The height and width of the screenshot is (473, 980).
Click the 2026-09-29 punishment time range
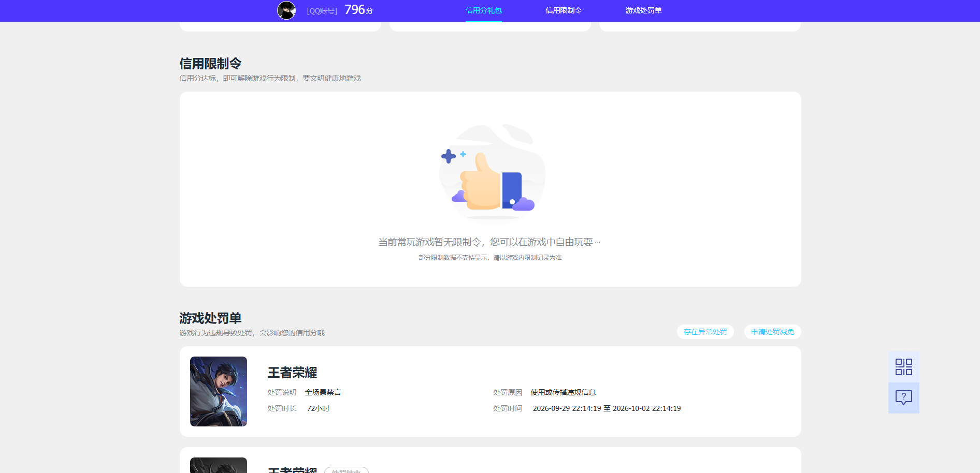pos(607,408)
